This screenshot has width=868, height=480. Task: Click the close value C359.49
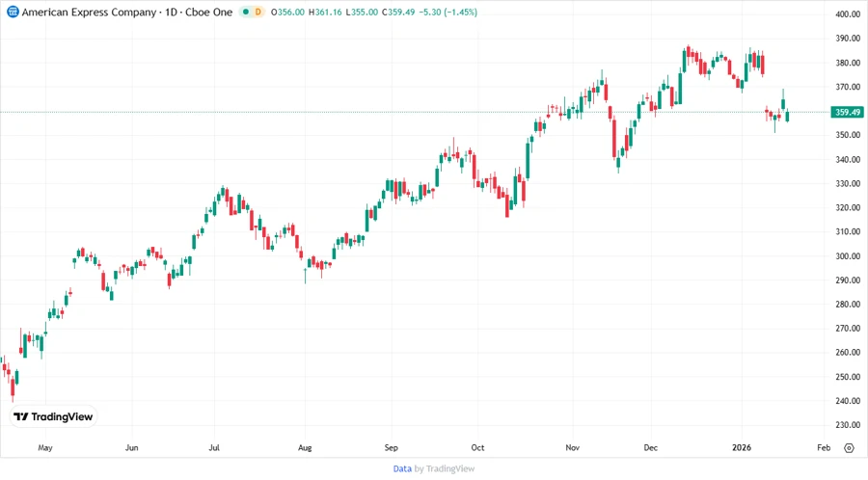[x=398, y=13]
